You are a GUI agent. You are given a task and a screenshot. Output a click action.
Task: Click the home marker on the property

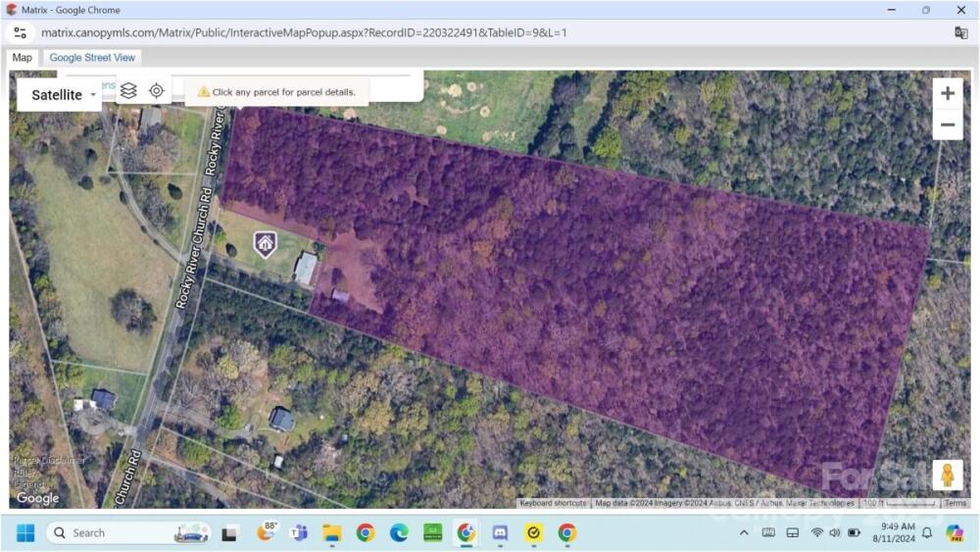coord(265,243)
